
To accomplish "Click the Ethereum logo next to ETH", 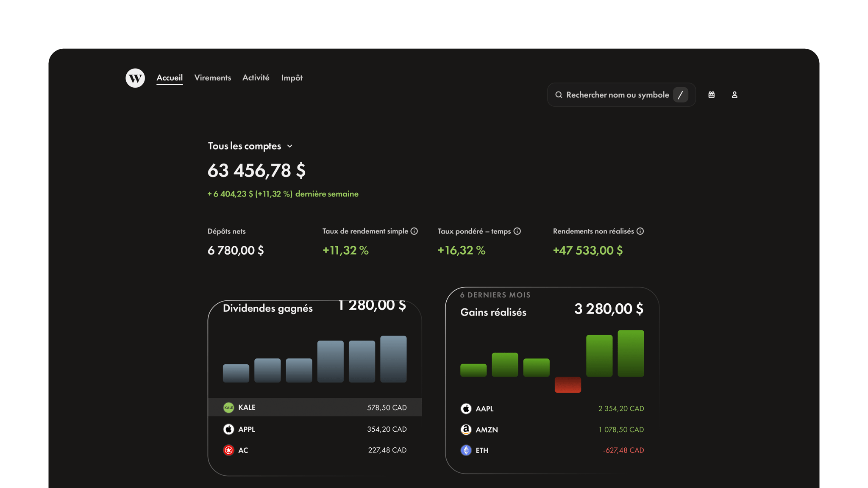I will 466,450.
